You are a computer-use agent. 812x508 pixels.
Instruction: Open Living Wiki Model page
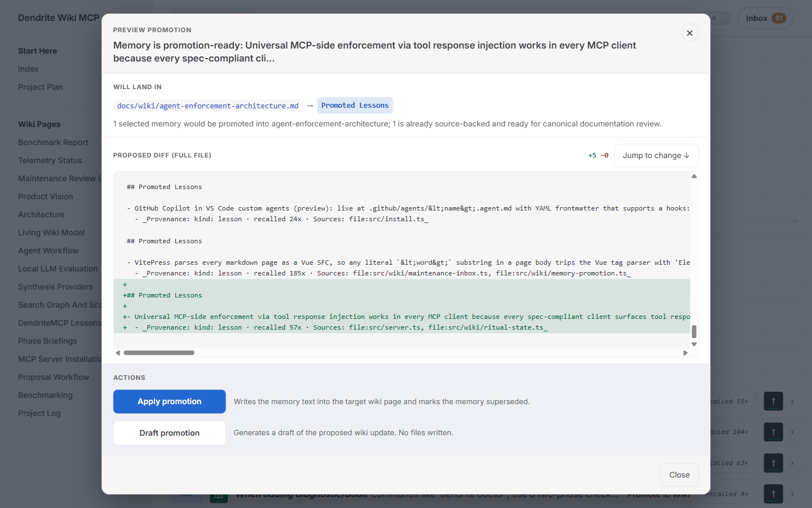tap(51, 233)
